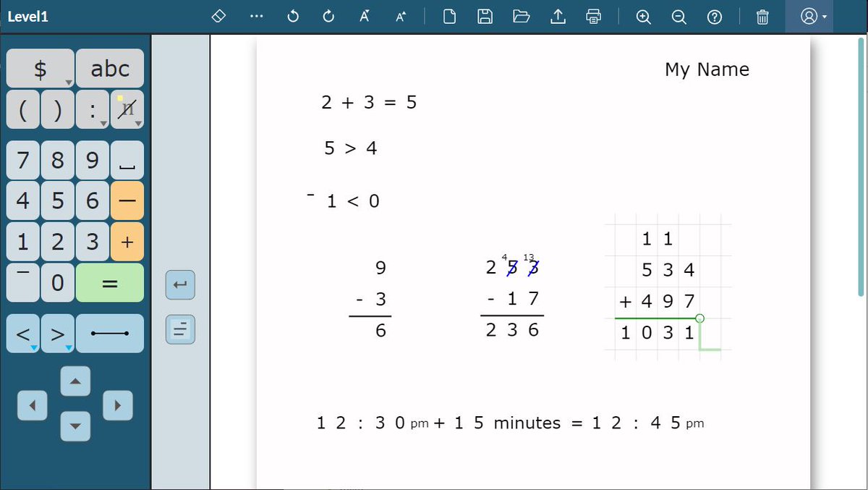The height and width of the screenshot is (490, 868).
Task: Click the vertical scrollbar on the right
Action: [861, 166]
